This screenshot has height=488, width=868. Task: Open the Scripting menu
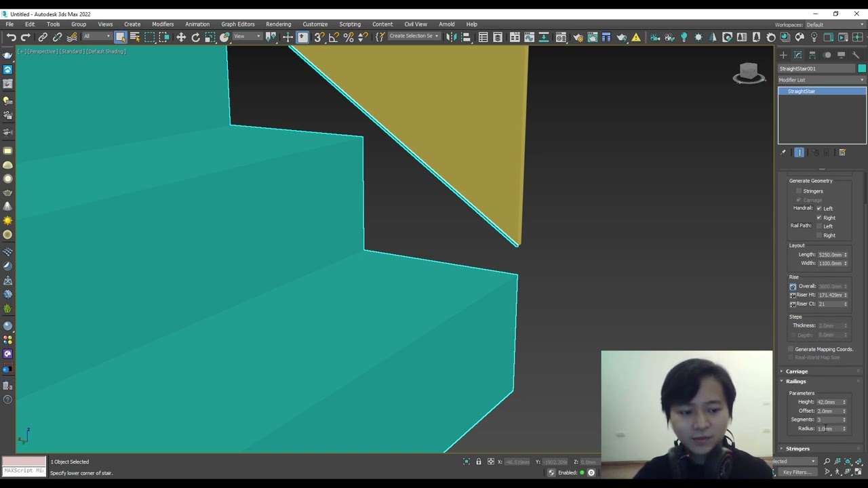tap(350, 24)
